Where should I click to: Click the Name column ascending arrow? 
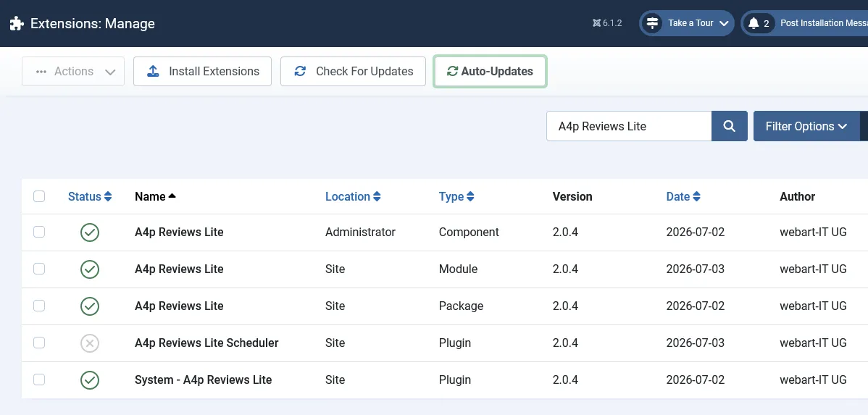[172, 196]
